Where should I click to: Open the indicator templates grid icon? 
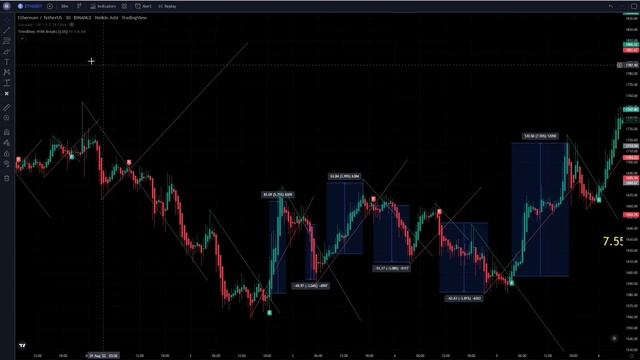124,6
